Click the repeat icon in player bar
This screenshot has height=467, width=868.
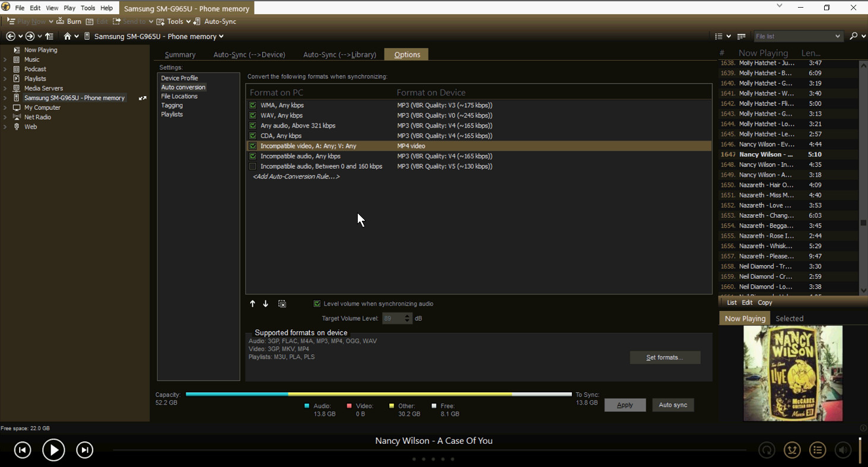click(767, 450)
